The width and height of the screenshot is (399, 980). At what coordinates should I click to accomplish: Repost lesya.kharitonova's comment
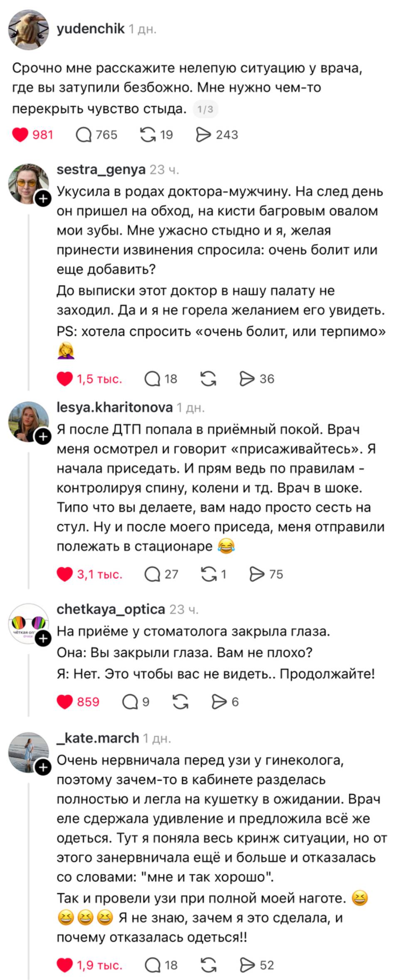point(210,574)
